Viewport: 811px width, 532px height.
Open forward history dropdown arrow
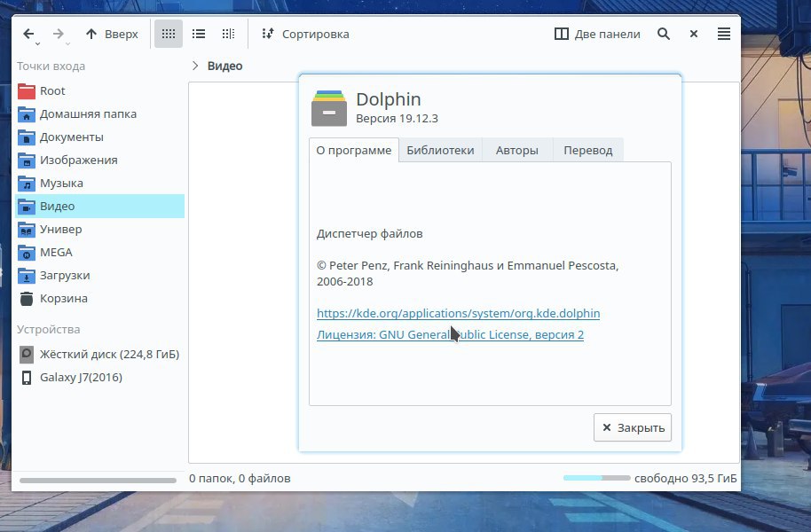click(x=67, y=44)
